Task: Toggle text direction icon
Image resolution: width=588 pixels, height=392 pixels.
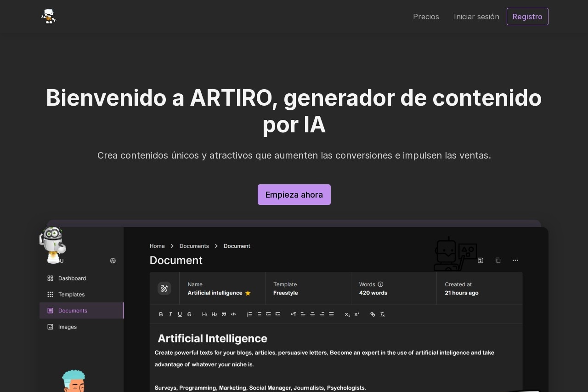Action: coord(294,314)
